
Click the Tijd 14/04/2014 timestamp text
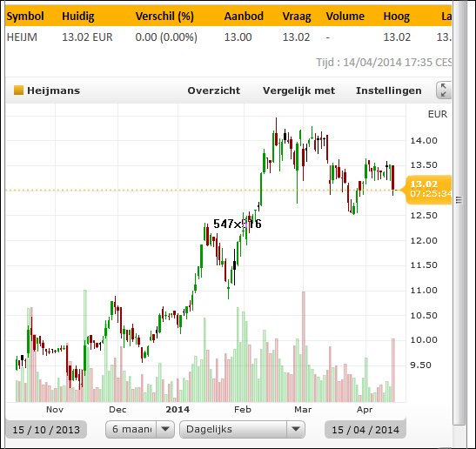click(384, 63)
